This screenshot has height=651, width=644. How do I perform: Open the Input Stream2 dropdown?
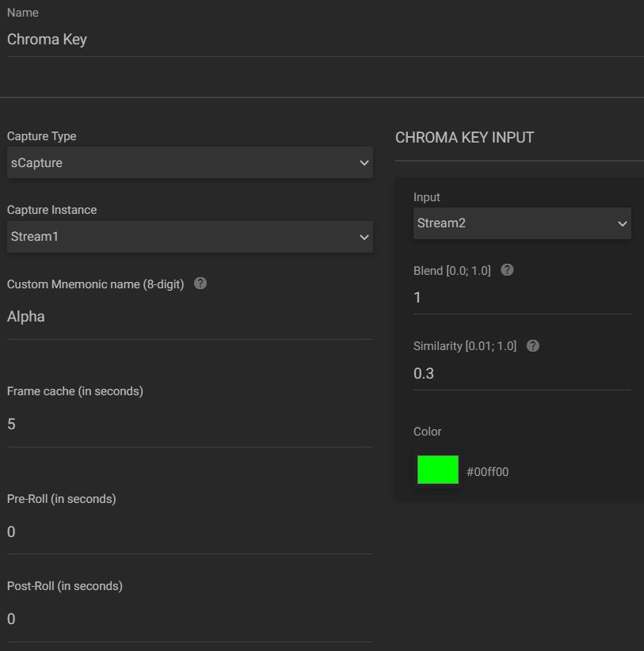pyautogui.click(x=522, y=223)
